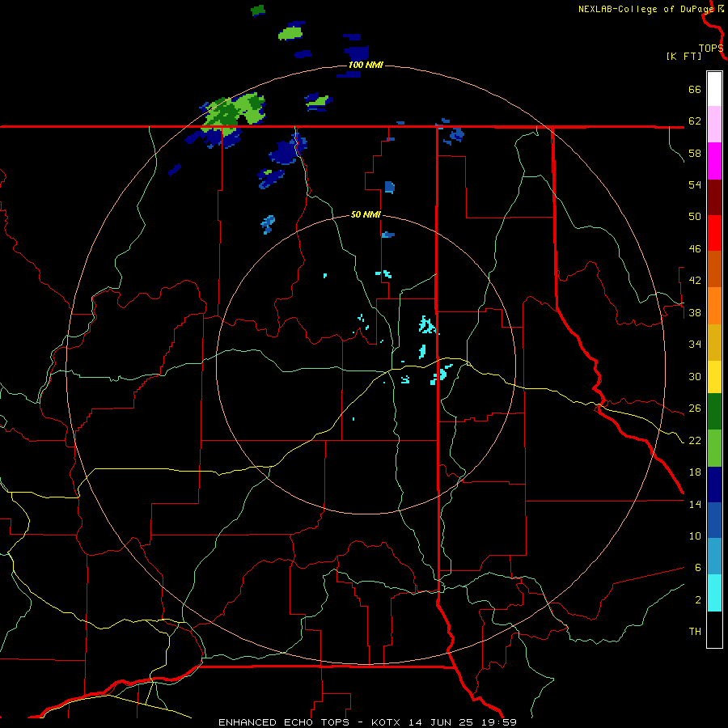Click the '38' value on the legend
Viewport: 728px width, 728px height.
pyautogui.click(x=695, y=312)
